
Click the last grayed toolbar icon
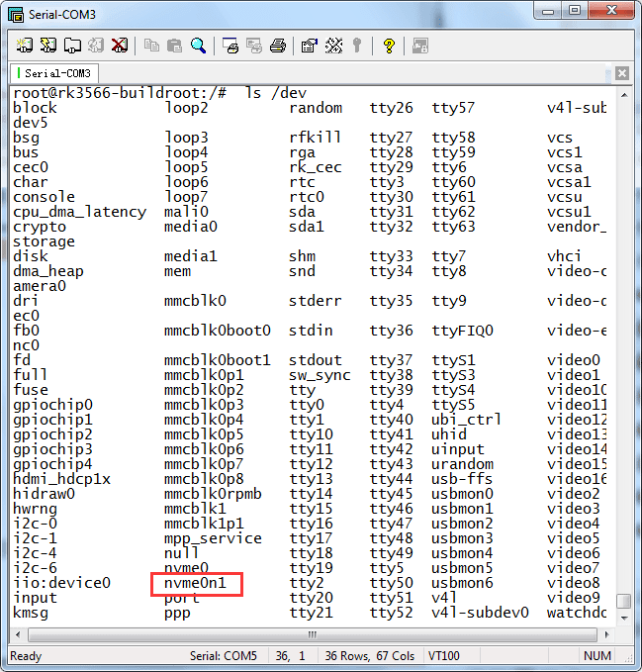pos(420,46)
